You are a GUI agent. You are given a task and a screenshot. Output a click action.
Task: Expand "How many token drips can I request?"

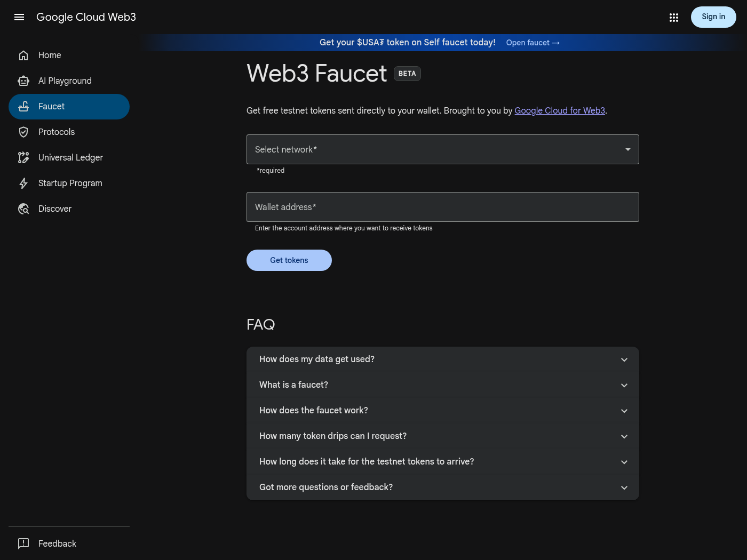pos(443,436)
